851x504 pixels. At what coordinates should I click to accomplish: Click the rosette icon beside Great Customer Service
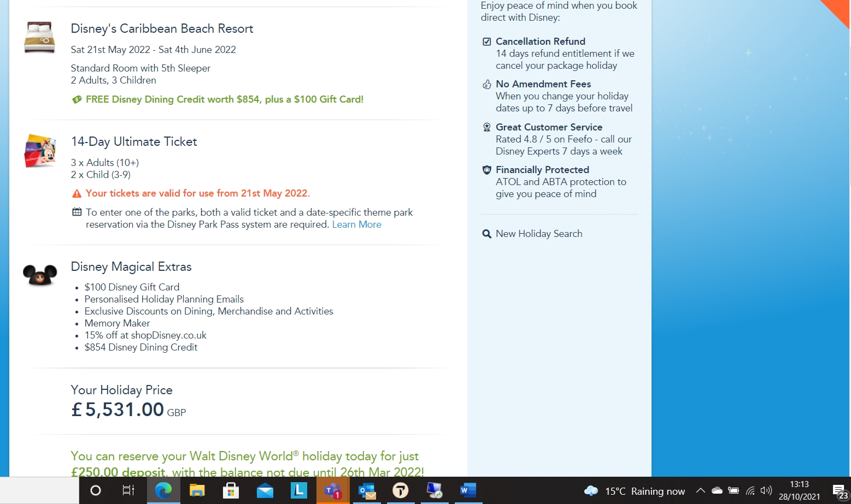pyautogui.click(x=486, y=127)
